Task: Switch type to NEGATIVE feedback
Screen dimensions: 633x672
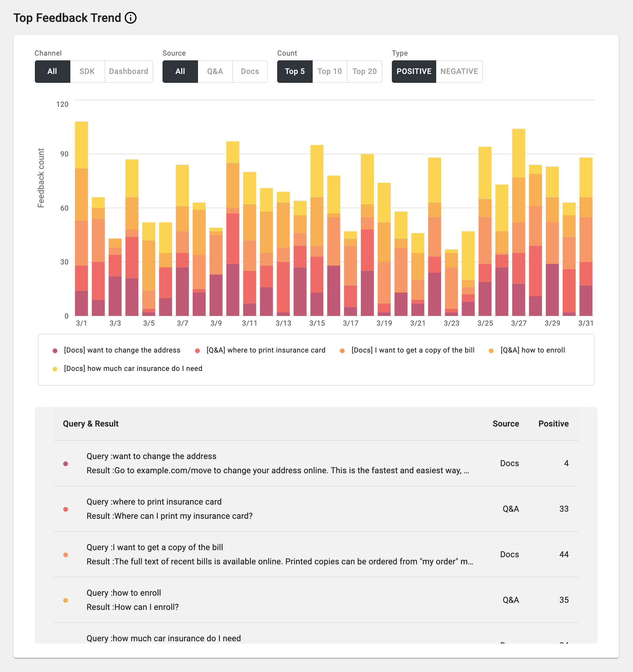Action: [x=459, y=71]
